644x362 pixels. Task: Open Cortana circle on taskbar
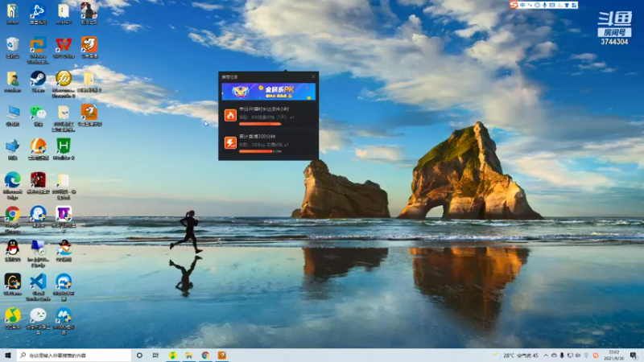pyautogui.click(x=139, y=356)
